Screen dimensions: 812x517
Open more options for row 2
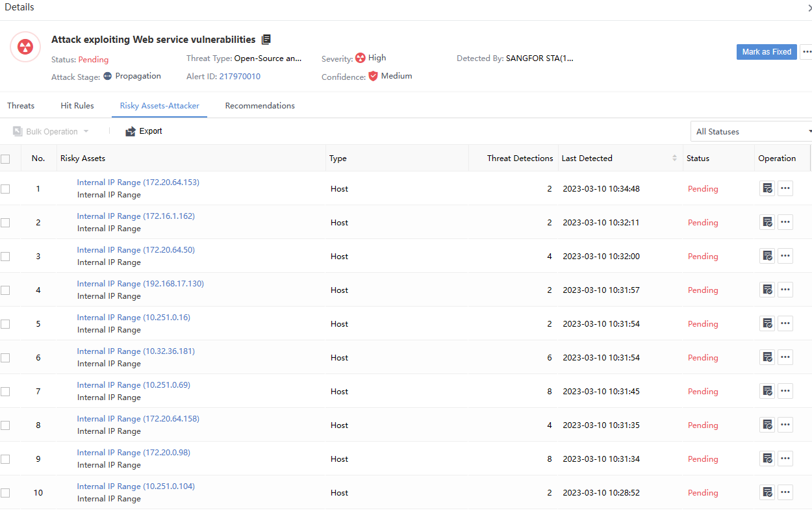click(785, 222)
